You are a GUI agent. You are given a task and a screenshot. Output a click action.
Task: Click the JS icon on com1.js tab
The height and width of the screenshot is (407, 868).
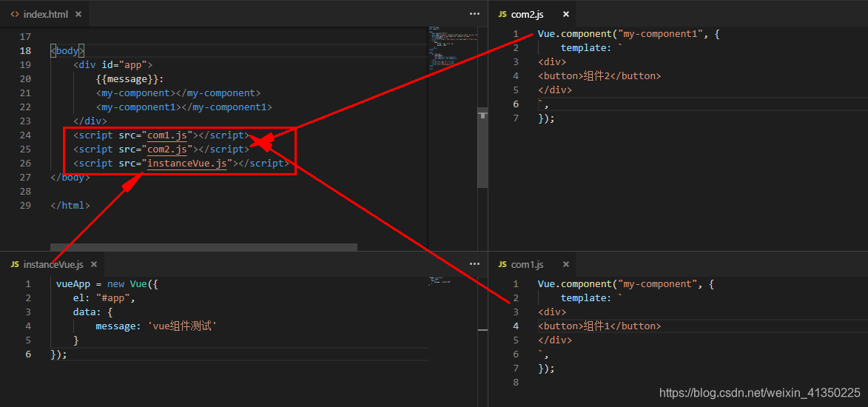tap(502, 264)
